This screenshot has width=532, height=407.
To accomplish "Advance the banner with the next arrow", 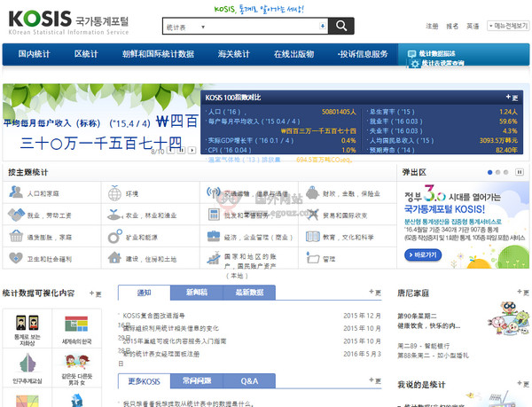I will coord(192,150).
